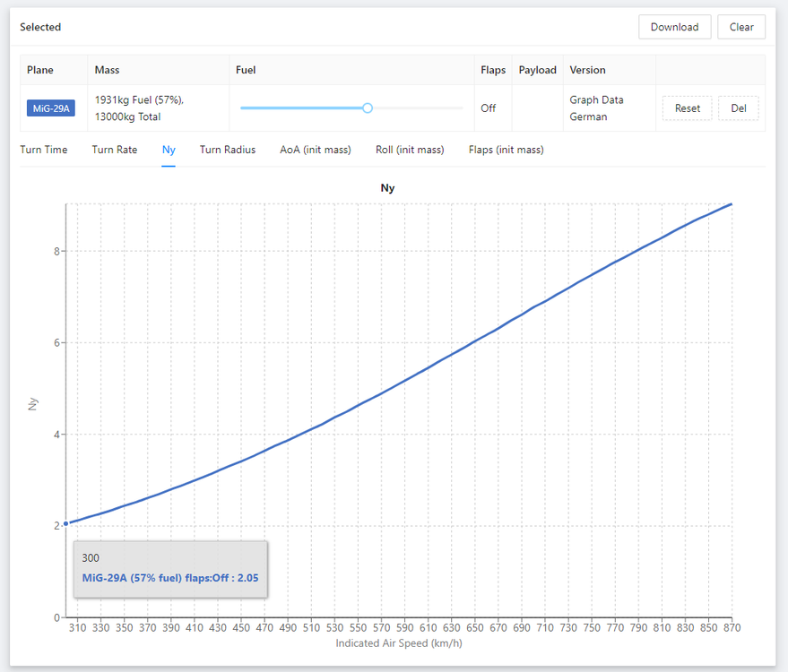This screenshot has height=672, width=788.
Task: Delete the MiG-29A row
Action: pyautogui.click(x=738, y=108)
